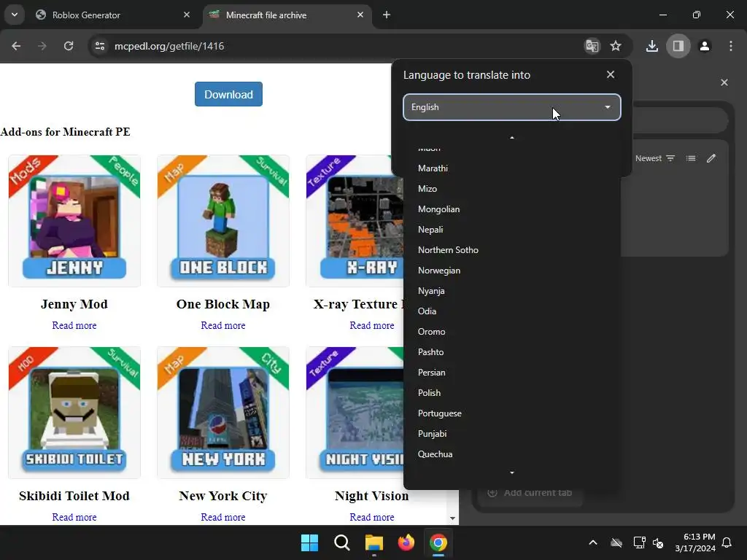Viewport: 747px width, 560px height.
Task: Click page scrollbar down arrow
Action: click(452, 518)
